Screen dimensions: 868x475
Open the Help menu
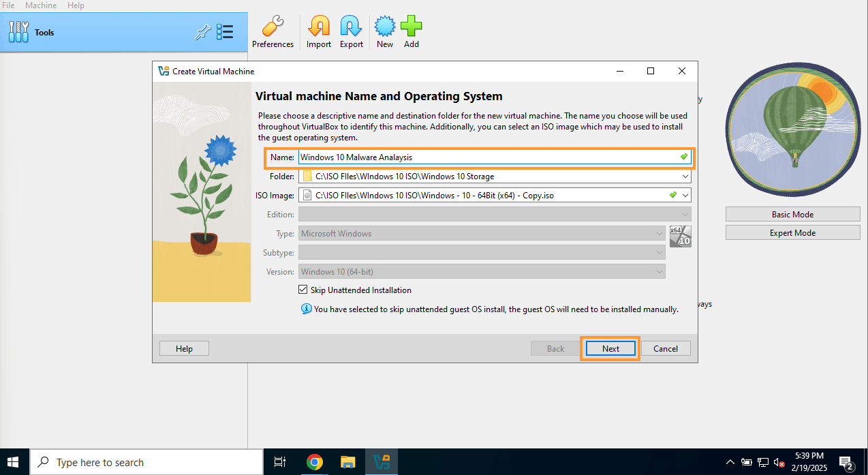coord(76,5)
